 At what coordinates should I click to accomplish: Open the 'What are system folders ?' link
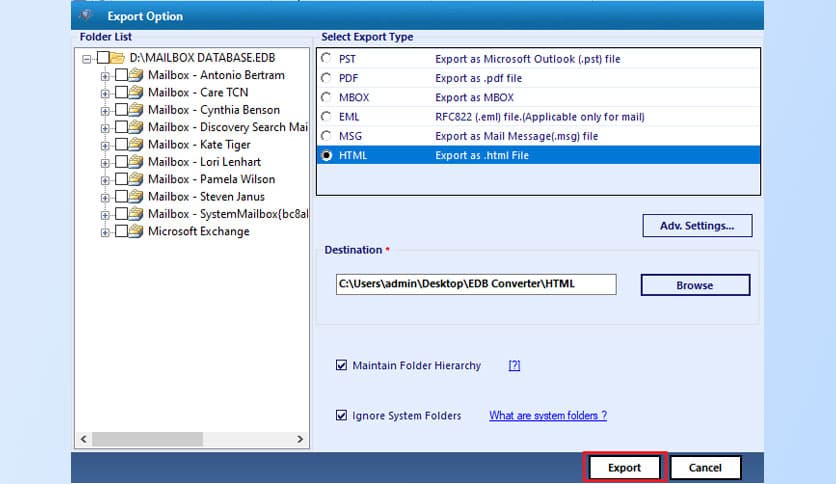[548, 415]
